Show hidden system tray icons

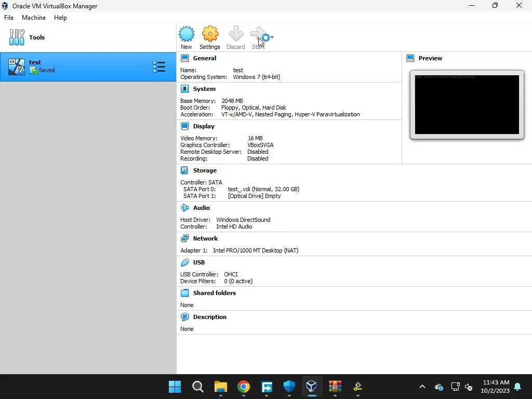click(x=422, y=387)
